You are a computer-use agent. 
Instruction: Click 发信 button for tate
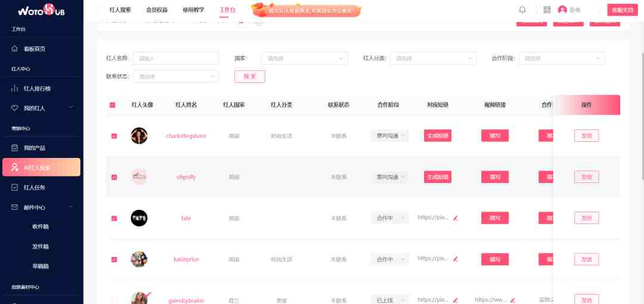point(587,218)
